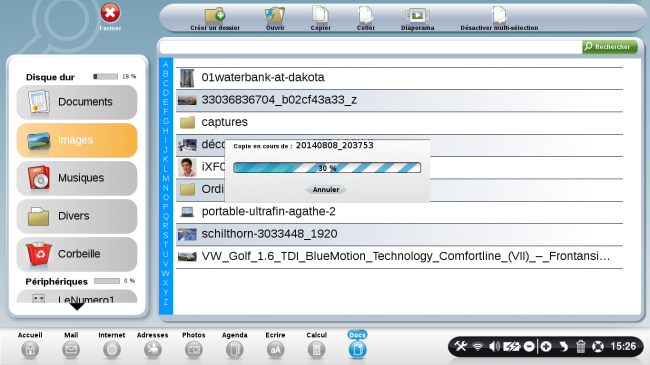650x365 pixels.
Task: Focus the search input field
Action: (371, 47)
